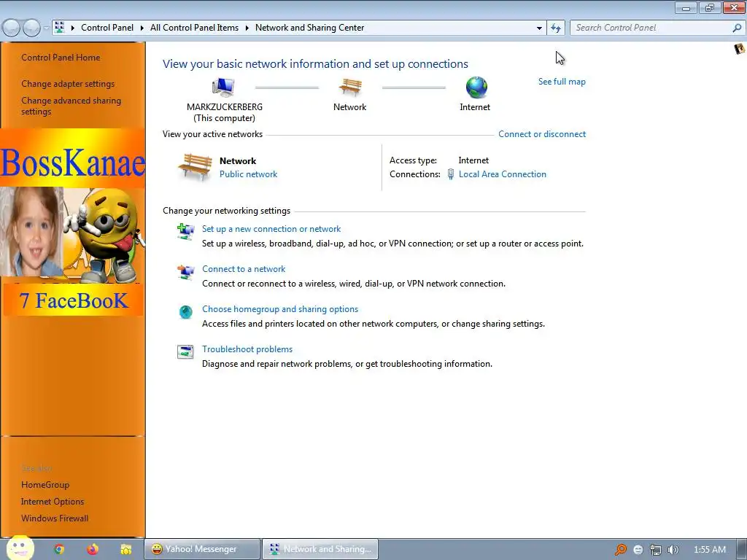Open Internet Options in sidebar

click(53, 502)
